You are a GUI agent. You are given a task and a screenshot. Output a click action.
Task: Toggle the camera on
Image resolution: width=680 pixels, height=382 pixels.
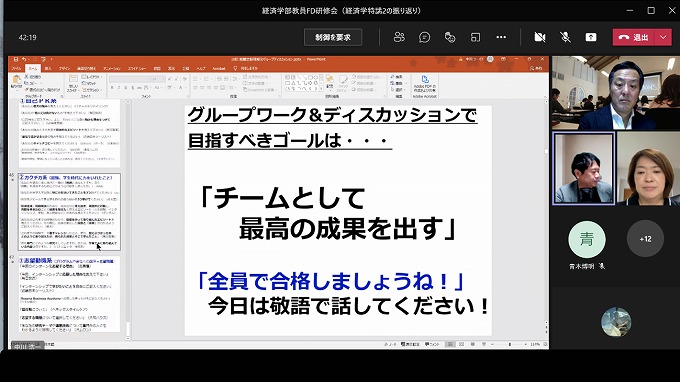[539, 37]
